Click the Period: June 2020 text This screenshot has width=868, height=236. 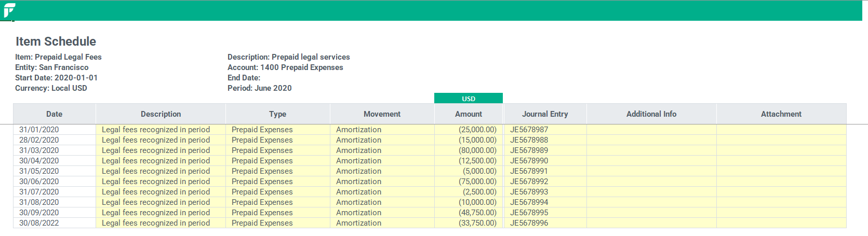(260, 88)
